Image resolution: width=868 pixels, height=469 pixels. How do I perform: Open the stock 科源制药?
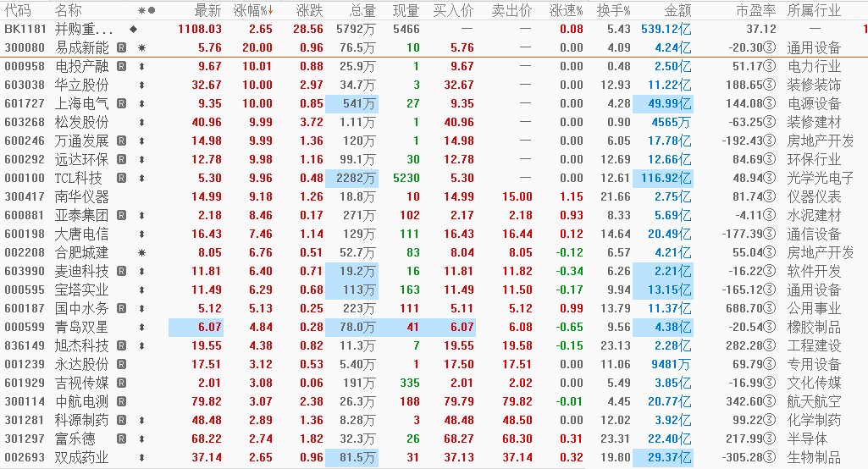81,420
